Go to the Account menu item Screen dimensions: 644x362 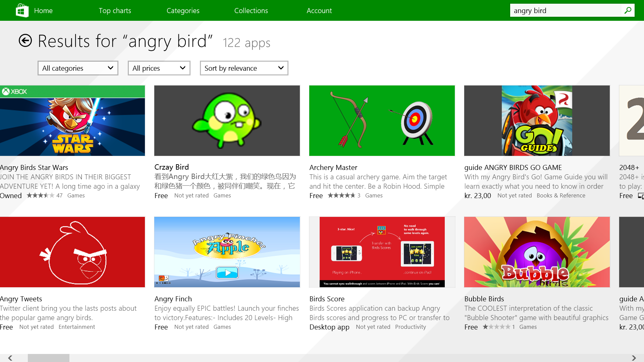(x=319, y=11)
